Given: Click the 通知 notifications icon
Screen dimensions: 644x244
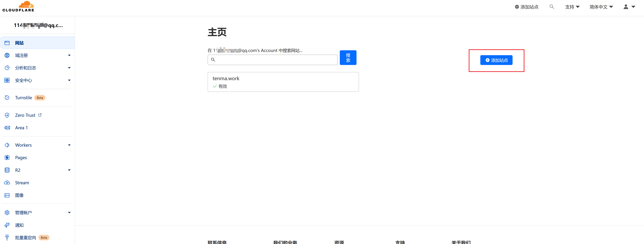Looking at the screenshot, I should [7, 225].
